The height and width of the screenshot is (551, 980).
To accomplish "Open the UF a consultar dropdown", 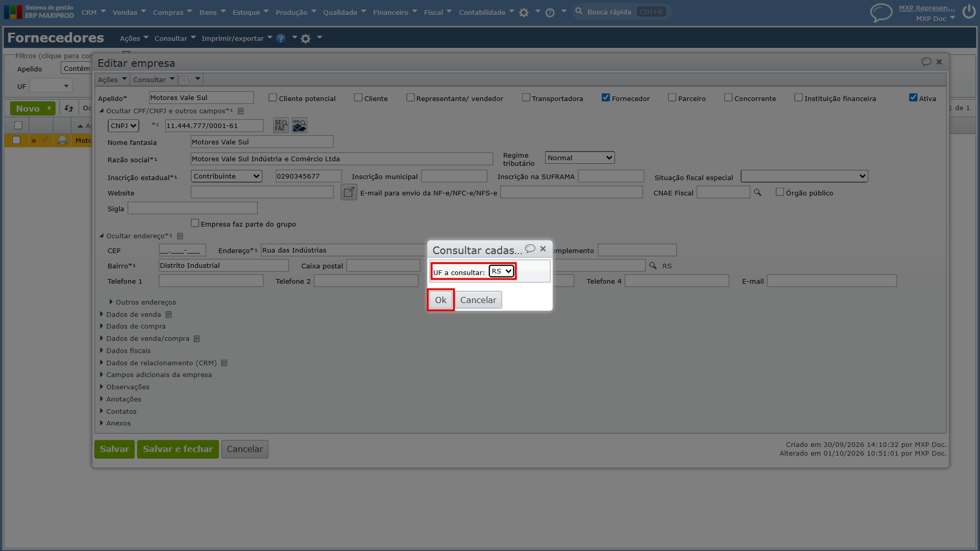I will [x=501, y=271].
